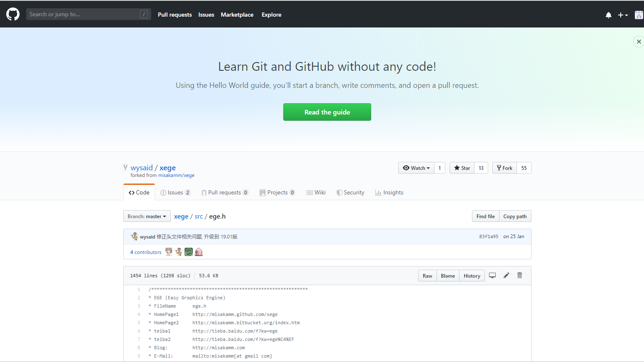
Task: Open the user avatar menu
Action: click(x=639, y=15)
